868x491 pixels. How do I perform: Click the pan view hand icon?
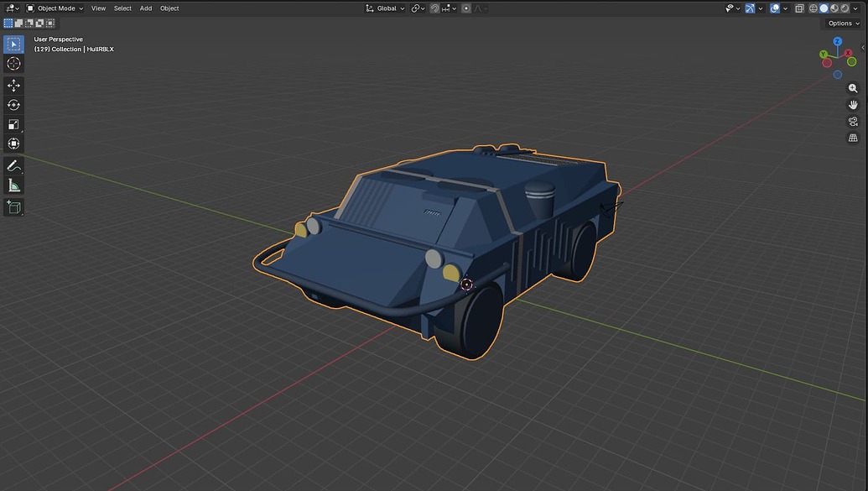(x=853, y=105)
